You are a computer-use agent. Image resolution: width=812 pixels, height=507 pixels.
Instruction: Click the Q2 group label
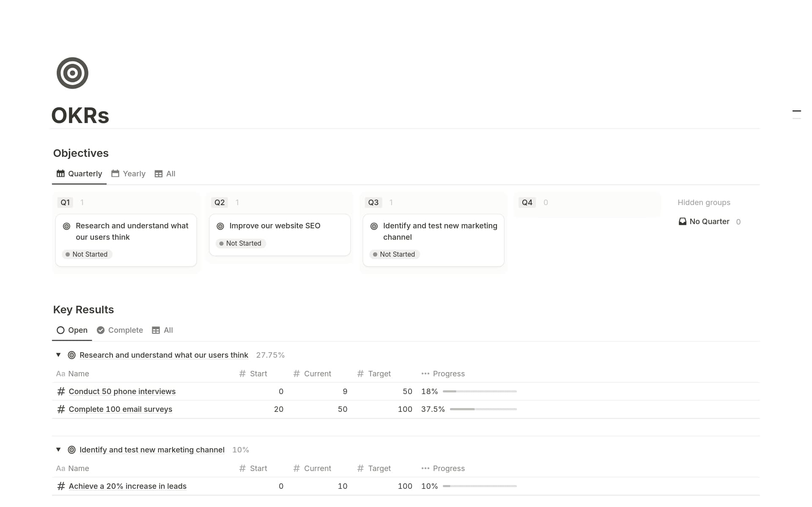click(219, 203)
